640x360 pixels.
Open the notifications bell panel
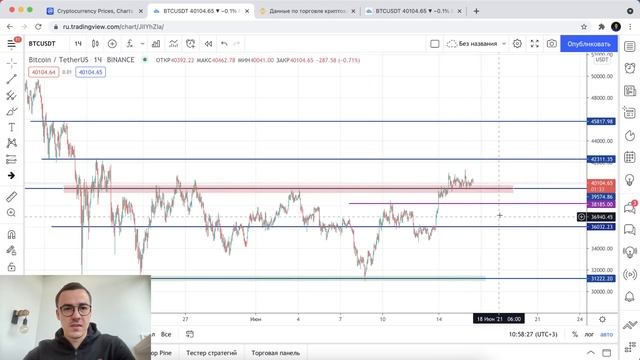[629, 296]
